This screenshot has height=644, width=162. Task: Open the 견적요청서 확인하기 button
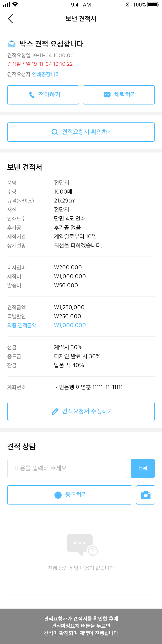click(81, 132)
